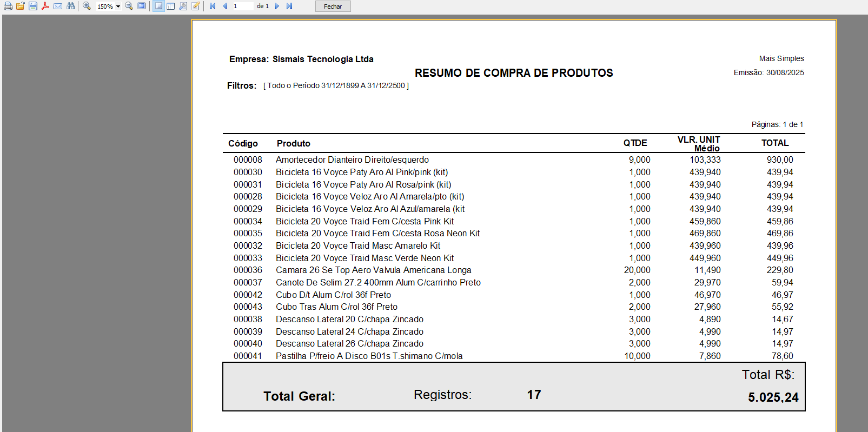Export report to PDF
Image resolution: width=868 pixels, height=432 pixels.
tap(45, 6)
